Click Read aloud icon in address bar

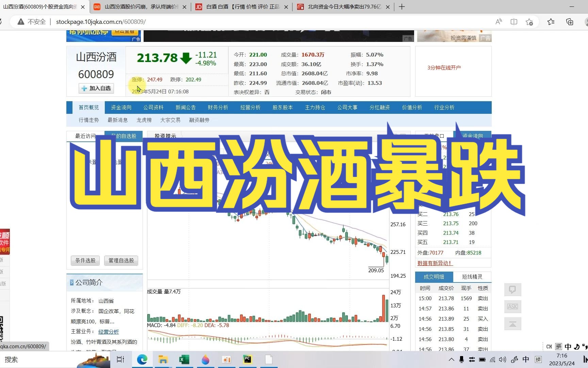(499, 22)
